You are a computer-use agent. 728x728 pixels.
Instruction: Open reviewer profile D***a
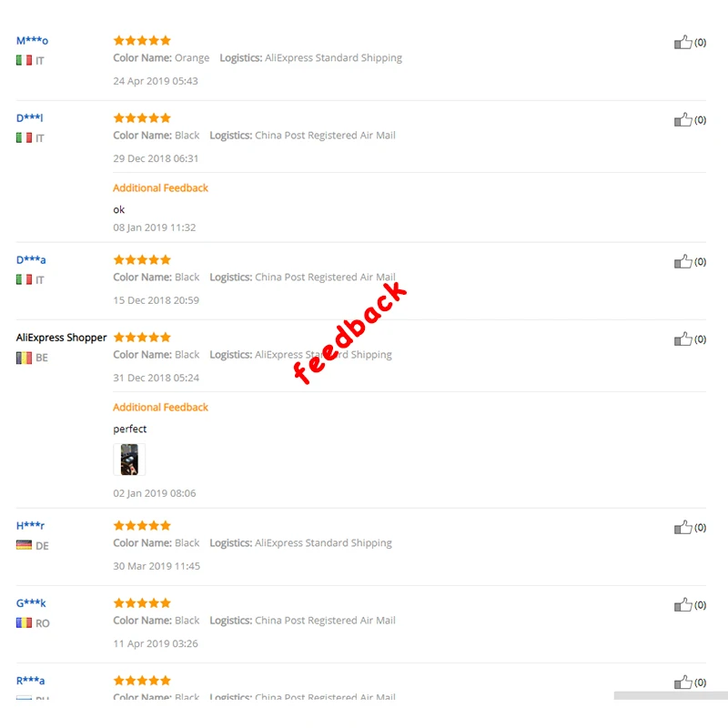31,260
